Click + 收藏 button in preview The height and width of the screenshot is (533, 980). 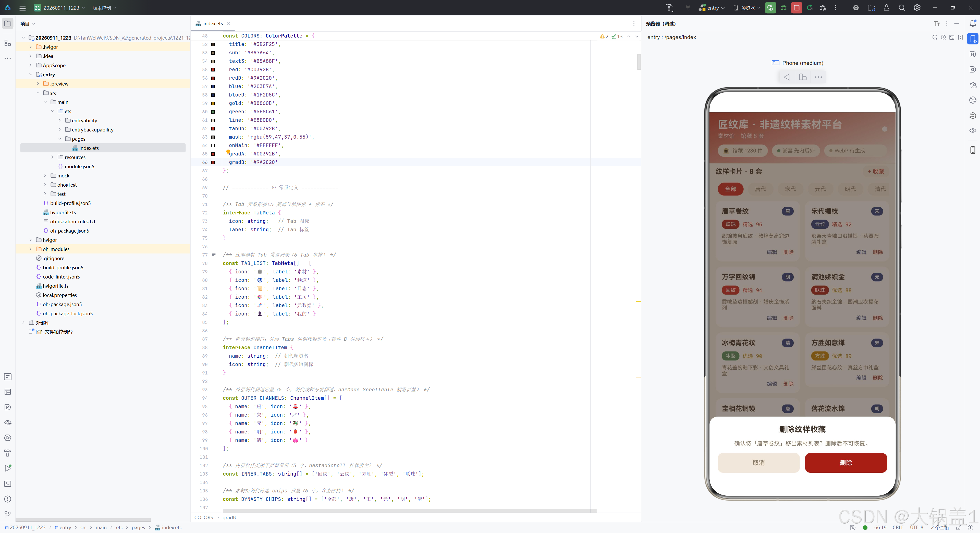click(876, 172)
